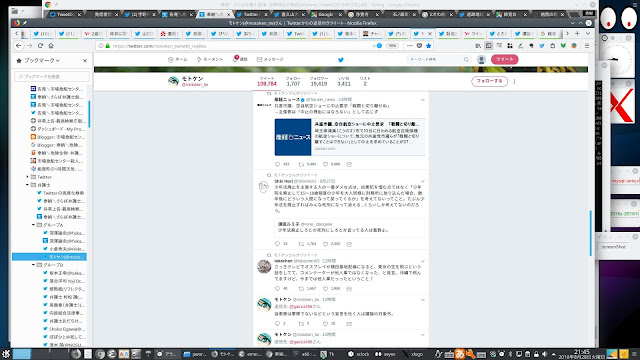Click Firefox forward navigation arrow
This screenshot has height=360, width=640.
point(29,46)
